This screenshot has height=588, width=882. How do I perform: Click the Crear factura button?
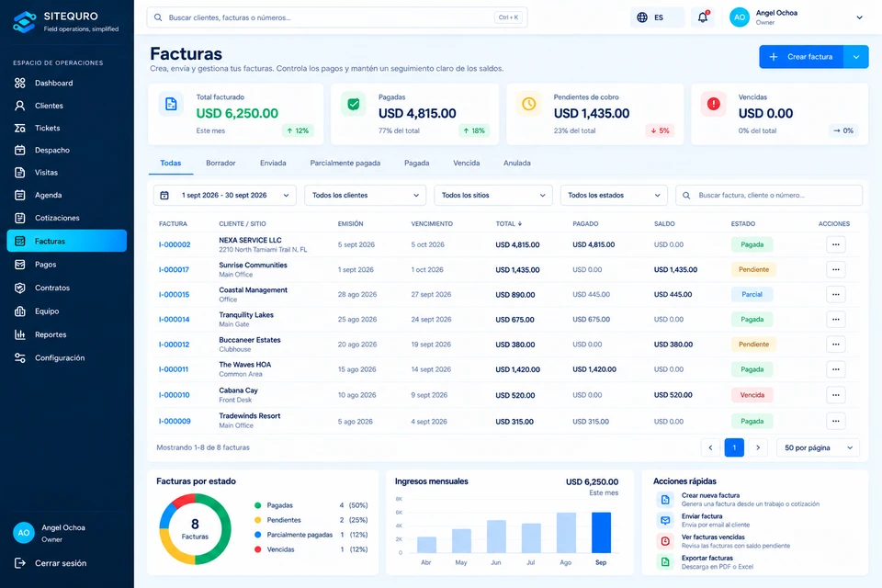[x=801, y=57]
